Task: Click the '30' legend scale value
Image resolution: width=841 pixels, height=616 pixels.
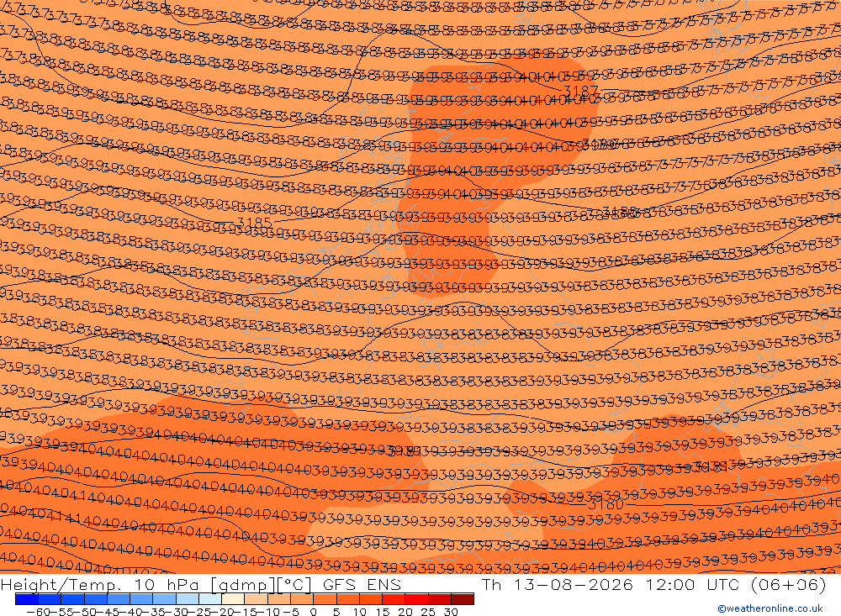Action: 451,611
